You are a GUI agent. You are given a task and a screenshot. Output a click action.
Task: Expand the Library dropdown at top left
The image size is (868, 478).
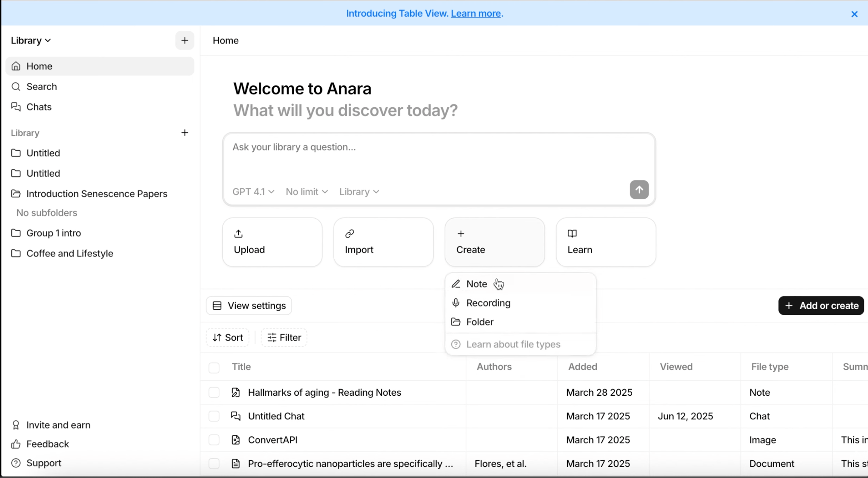pos(30,40)
